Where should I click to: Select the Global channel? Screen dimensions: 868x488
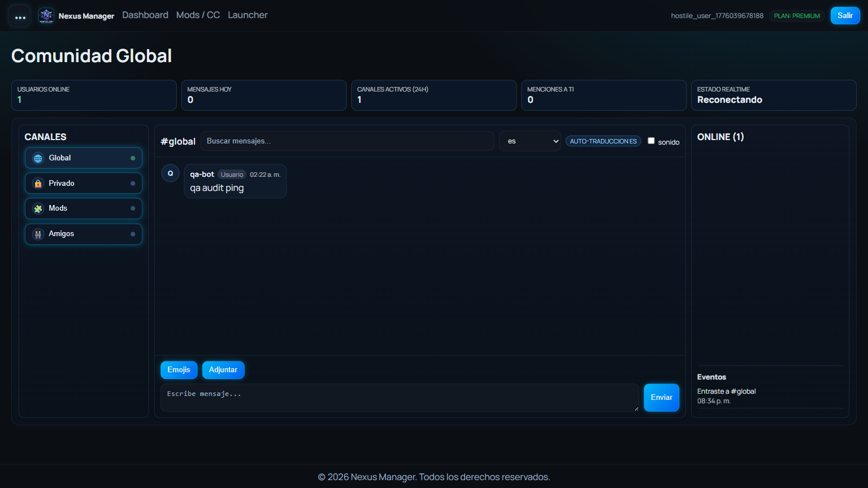[84, 158]
